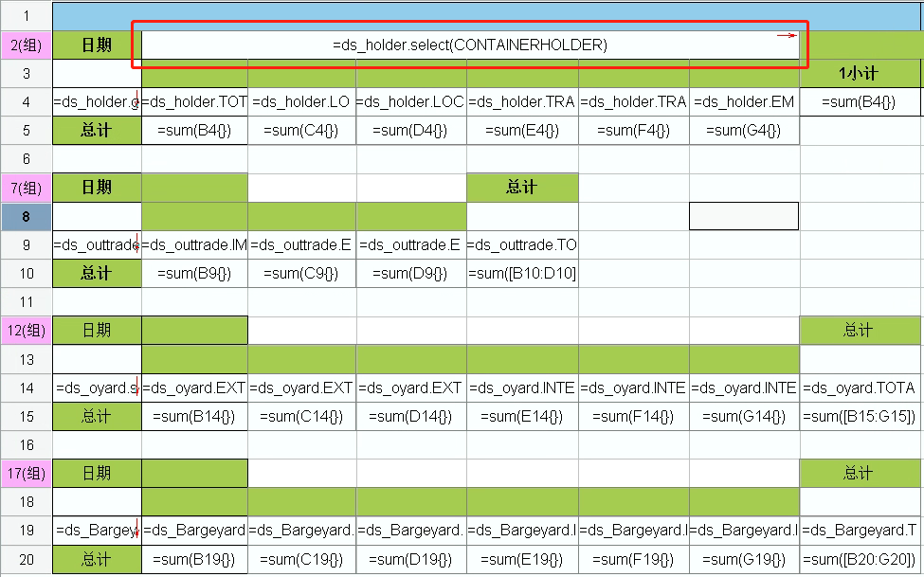Click row header 2(组)
The image size is (924, 577).
coord(26,45)
